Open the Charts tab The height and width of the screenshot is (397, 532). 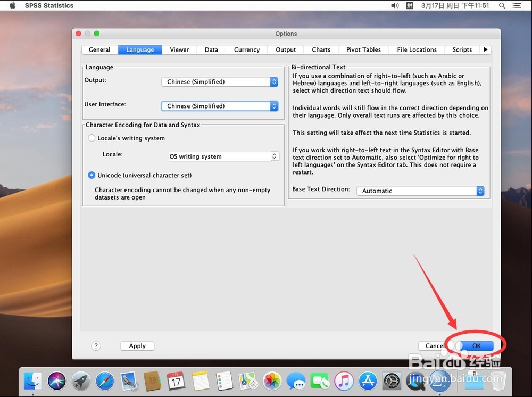(321, 49)
